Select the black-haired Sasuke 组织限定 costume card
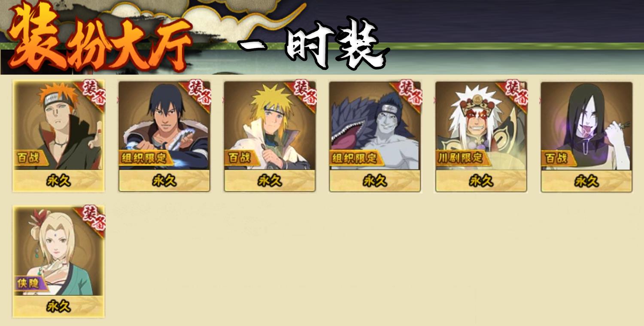Viewport: 644px width, 326px height. tap(164, 136)
